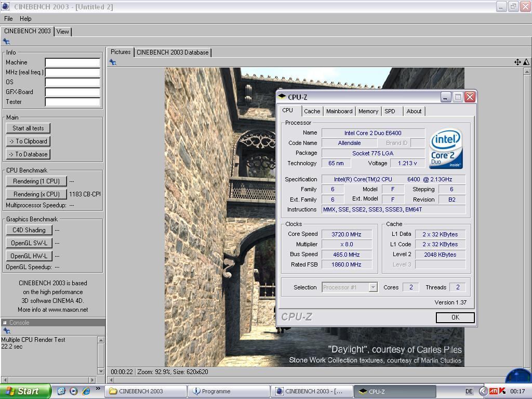This screenshot has width=532, height=399.
Task: Open the File menu
Action: point(8,19)
